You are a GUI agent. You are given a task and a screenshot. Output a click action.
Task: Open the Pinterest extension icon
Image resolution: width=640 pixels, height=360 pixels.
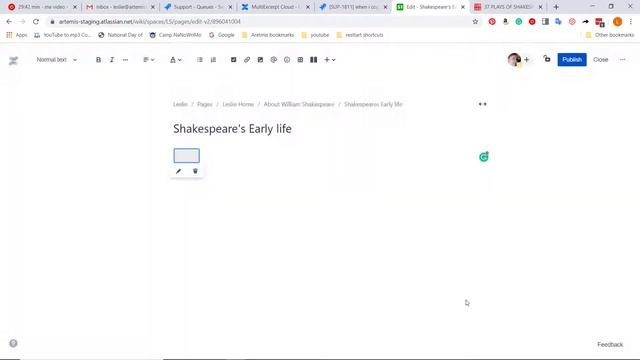[492, 22]
